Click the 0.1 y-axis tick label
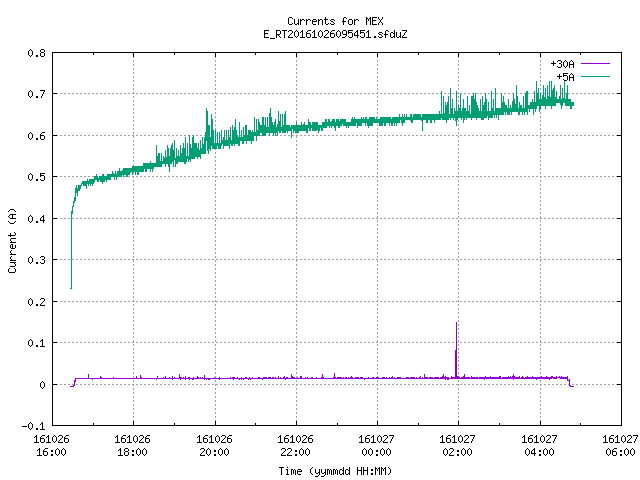The width and height of the screenshot is (640, 480). [x=37, y=343]
